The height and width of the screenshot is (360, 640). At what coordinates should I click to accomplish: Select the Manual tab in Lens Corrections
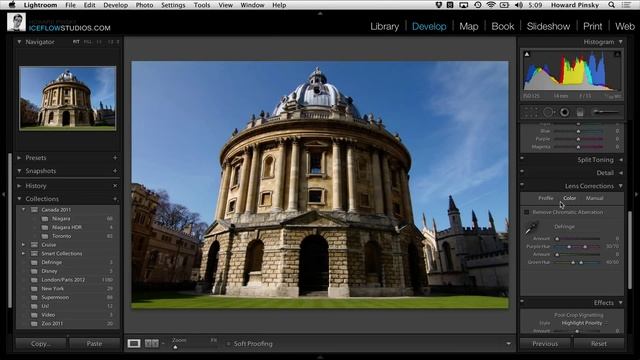click(594, 198)
